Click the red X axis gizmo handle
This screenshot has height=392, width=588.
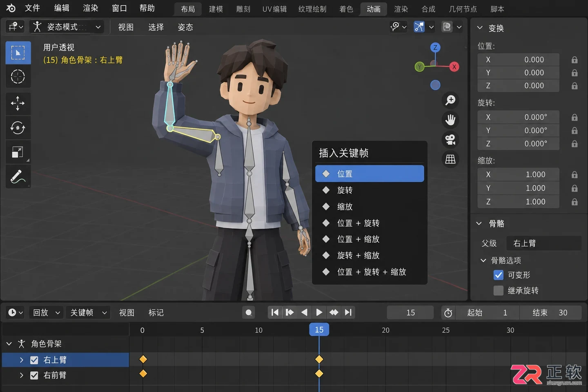(x=454, y=67)
